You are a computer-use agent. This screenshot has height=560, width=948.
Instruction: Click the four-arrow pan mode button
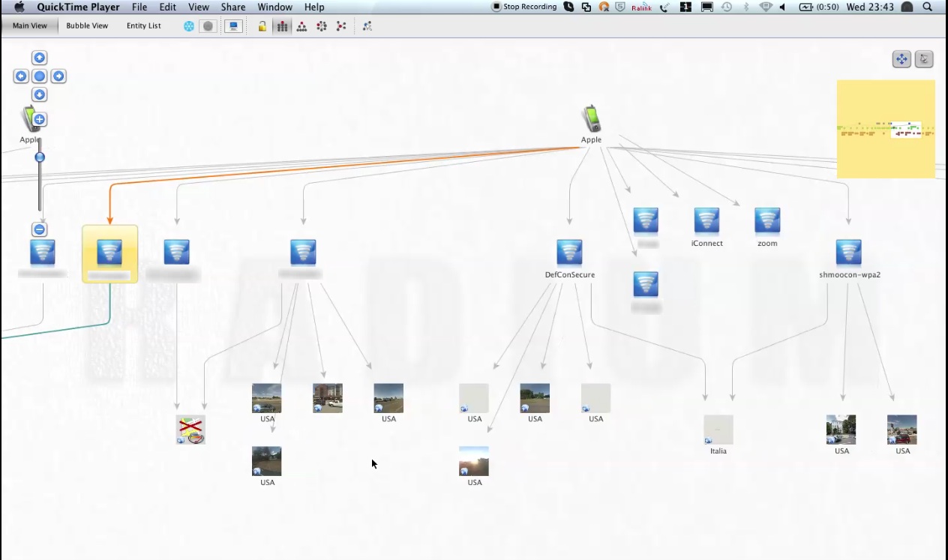pyautogui.click(x=901, y=59)
